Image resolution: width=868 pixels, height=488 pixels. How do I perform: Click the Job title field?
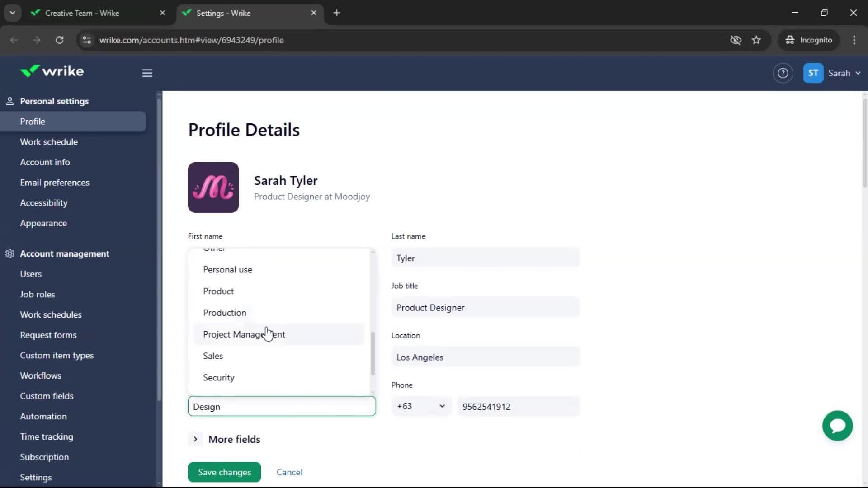pos(485,308)
